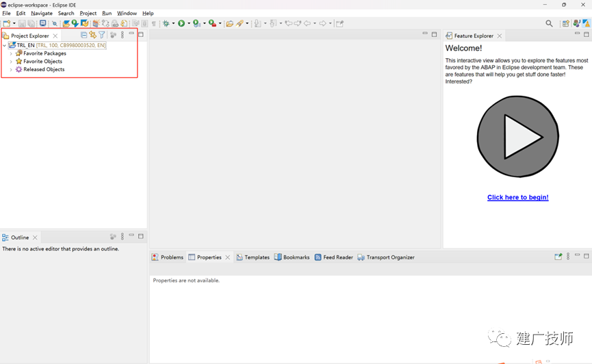Open the File menu

(x=6, y=13)
